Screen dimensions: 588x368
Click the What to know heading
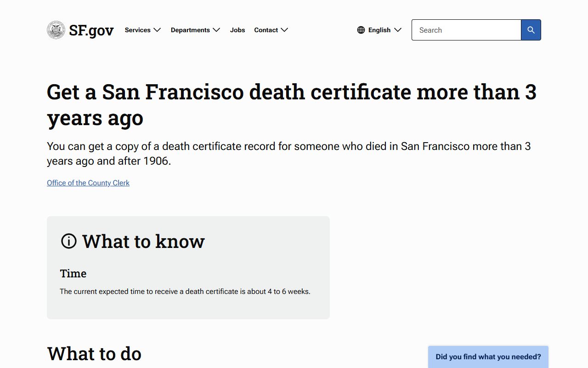pos(143,241)
